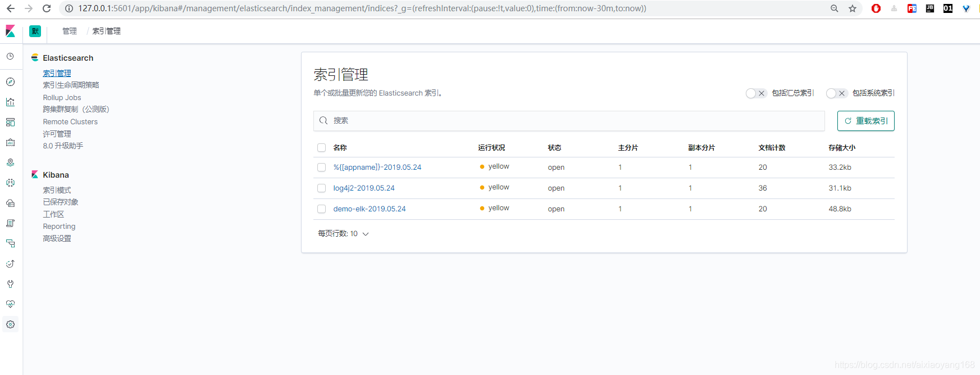Viewport: 980px width, 375px height.
Task: Select Remote Clusters menu item
Action: [x=70, y=122]
